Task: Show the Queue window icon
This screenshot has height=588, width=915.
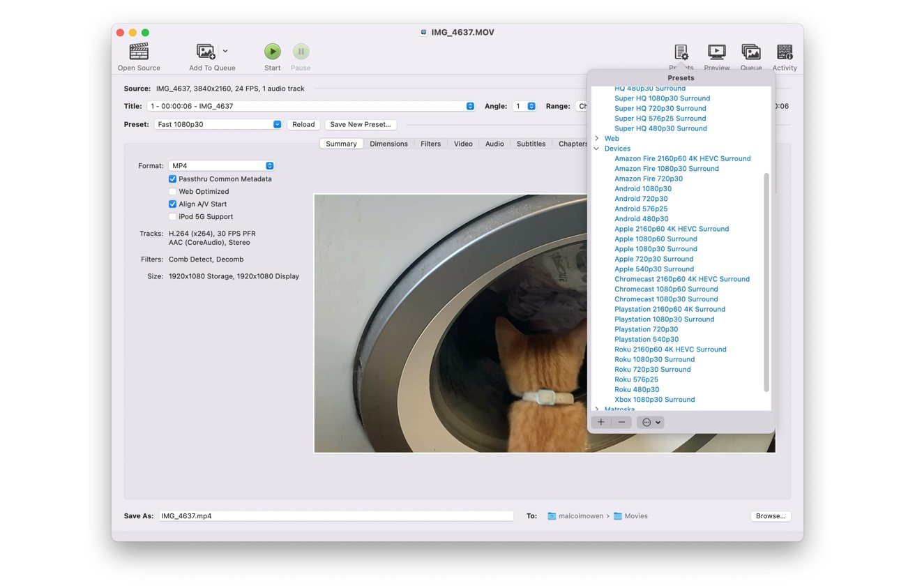Action: point(750,52)
